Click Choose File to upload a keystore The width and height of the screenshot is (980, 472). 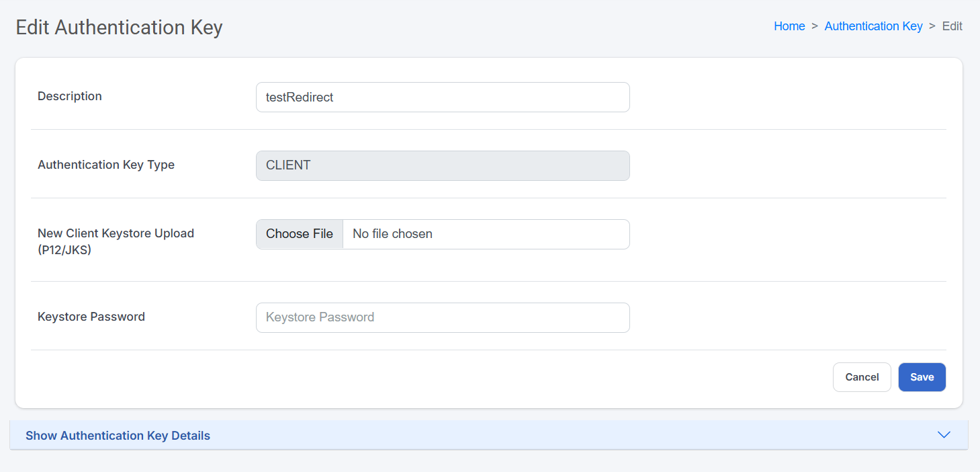(x=299, y=233)
